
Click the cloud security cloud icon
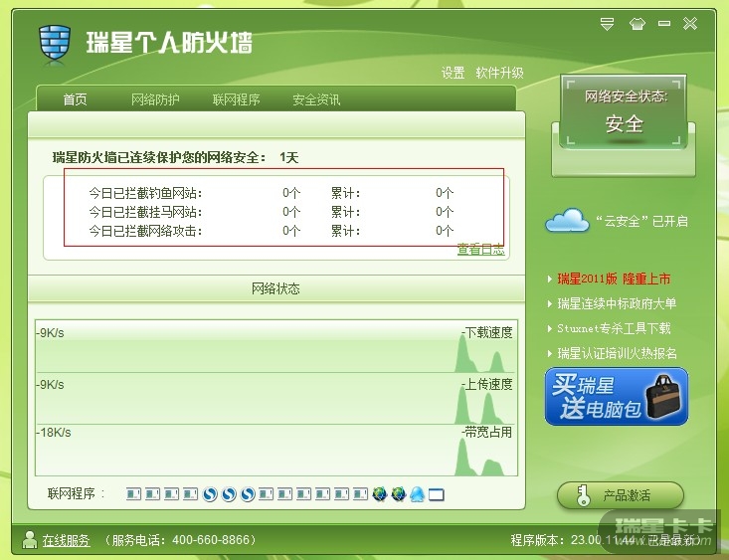[x=567, y=221]
